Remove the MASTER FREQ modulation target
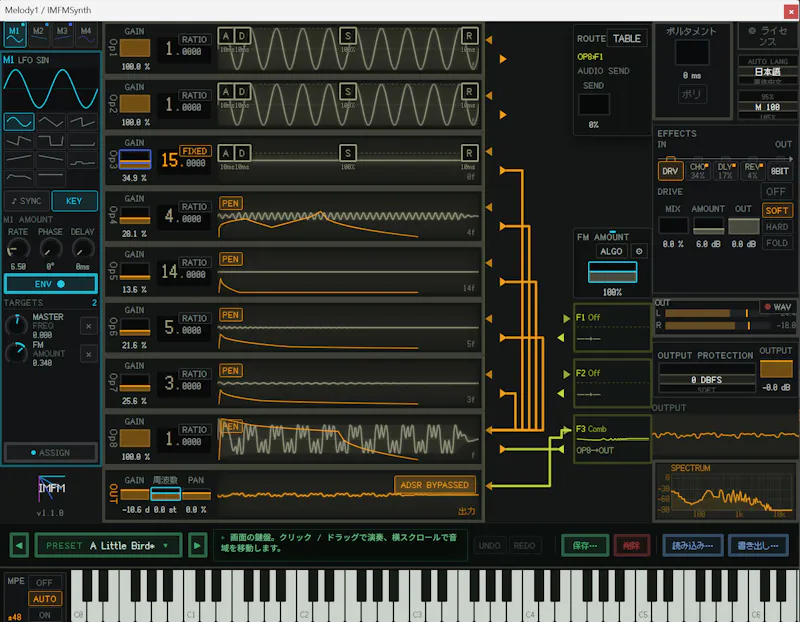The height and width of the screenshot is (622, 800). click(89, 326)
